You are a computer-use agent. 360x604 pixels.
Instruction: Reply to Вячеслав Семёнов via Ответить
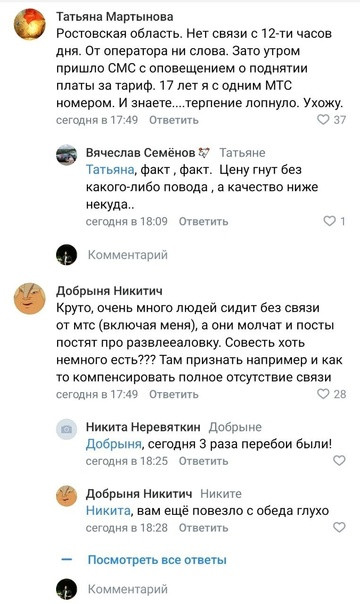pos(203,221)
